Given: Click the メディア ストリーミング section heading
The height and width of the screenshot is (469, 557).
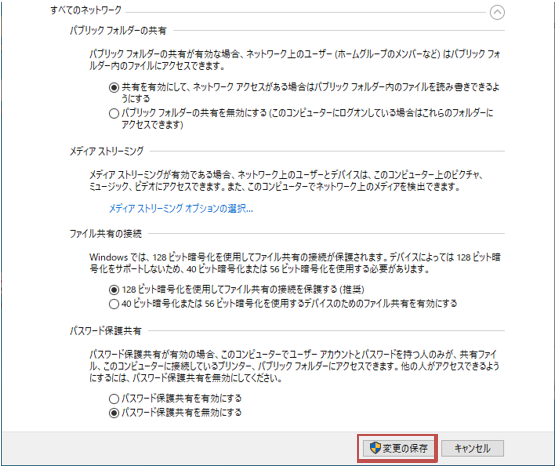Looking at the screenshot, I should [107, 151].
